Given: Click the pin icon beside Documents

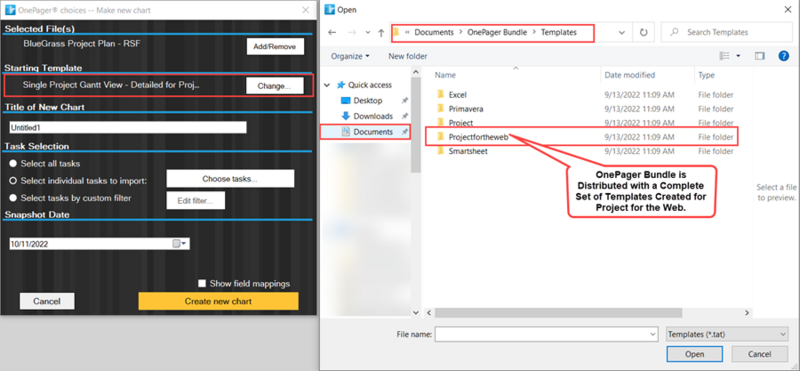Looking at the screenshot, I should point(405,132).
